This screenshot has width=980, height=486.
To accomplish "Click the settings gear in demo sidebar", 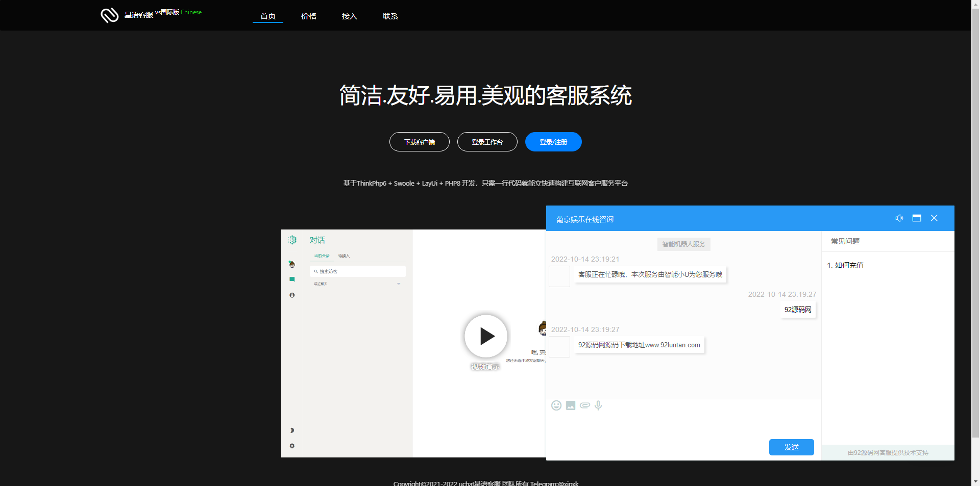I will point(292,446).
